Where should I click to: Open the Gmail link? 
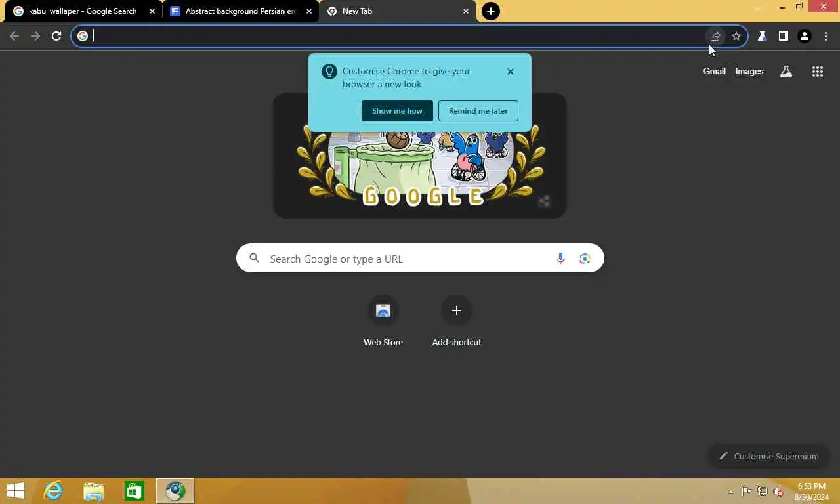point(714,71)
